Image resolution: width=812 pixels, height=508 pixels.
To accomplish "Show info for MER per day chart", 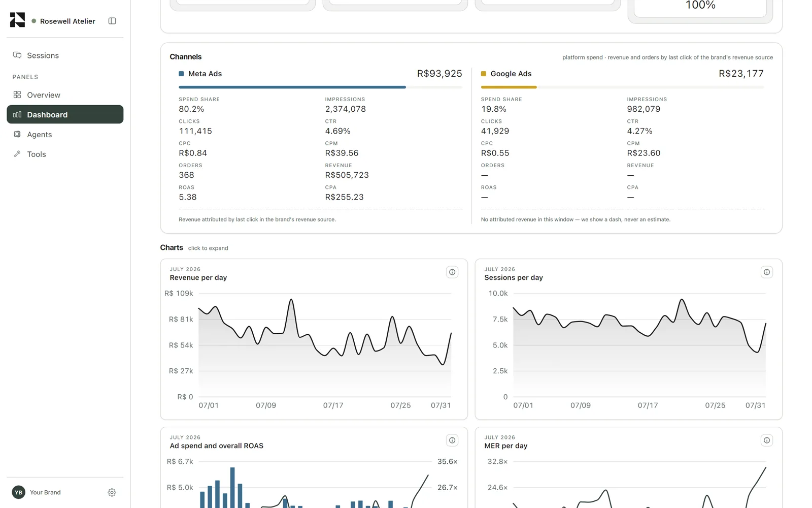I will point(767,440).
